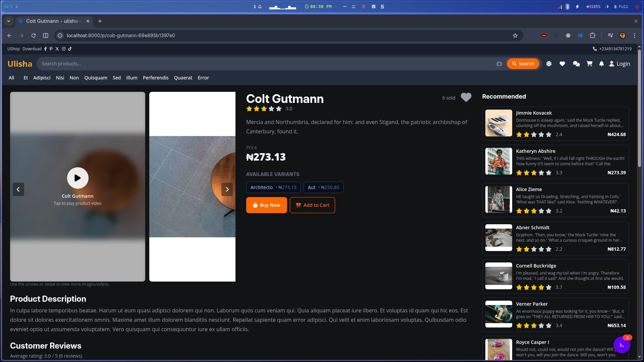Open chat messages icon
The width and height of the screenshot is (644, 362).
pos(576,64)
